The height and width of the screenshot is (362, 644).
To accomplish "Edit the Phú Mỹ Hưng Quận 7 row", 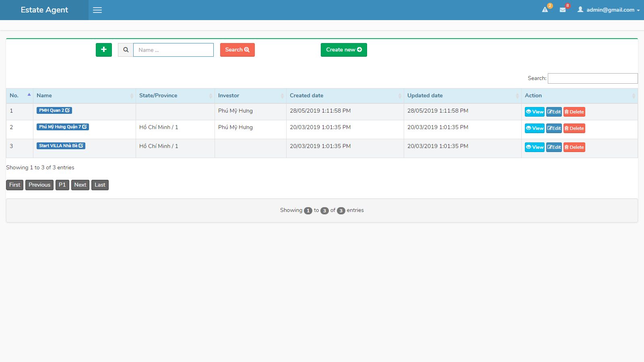I will click(x=554, y=128).
